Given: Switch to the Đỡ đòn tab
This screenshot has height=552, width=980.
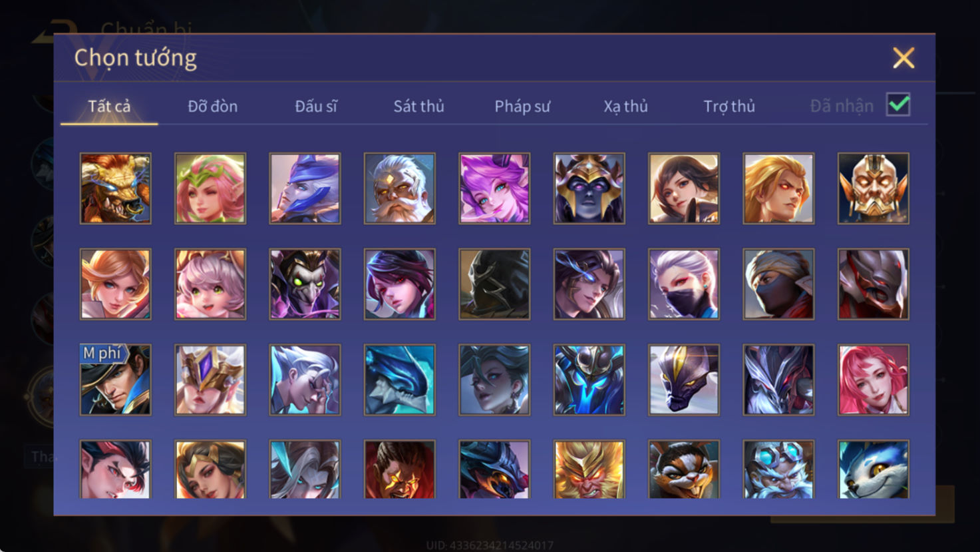Looking at the screenshot, I should 212,107.
